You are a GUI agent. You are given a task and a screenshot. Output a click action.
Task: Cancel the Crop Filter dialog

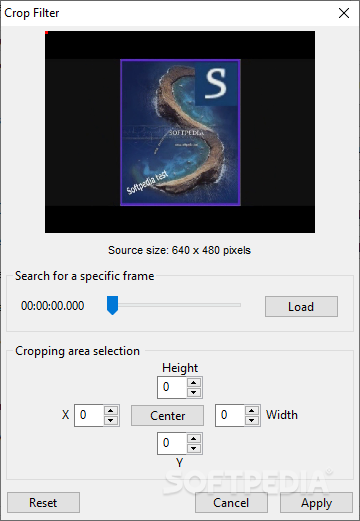(231, 502)
